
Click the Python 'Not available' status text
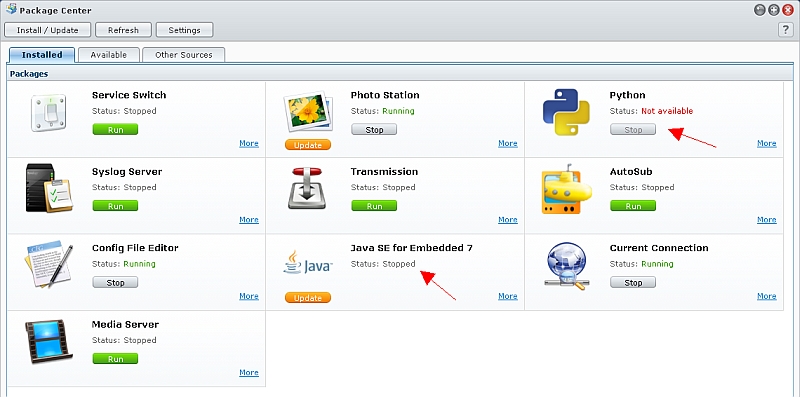tap(667, 111)
